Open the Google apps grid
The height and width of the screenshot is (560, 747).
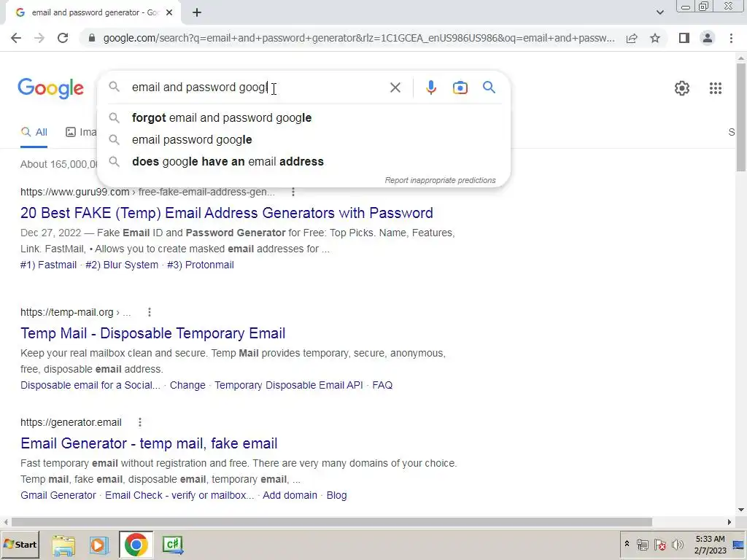coord(715,88)
